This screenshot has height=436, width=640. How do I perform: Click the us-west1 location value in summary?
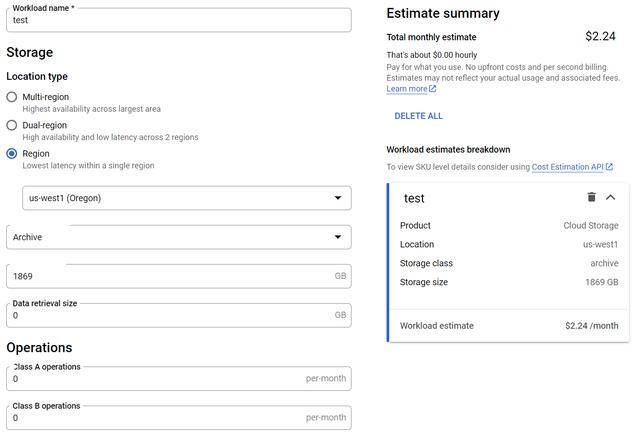tap(600, 245)
